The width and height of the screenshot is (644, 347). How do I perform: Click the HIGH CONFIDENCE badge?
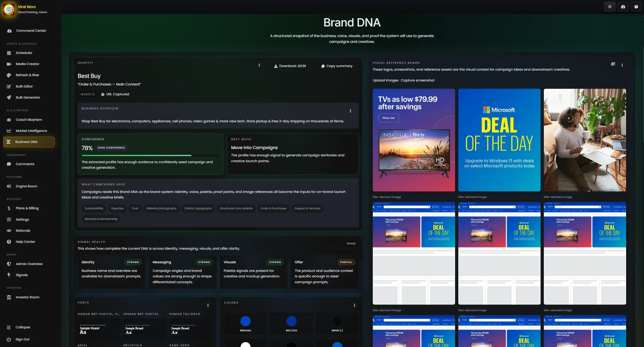[111, 148]
